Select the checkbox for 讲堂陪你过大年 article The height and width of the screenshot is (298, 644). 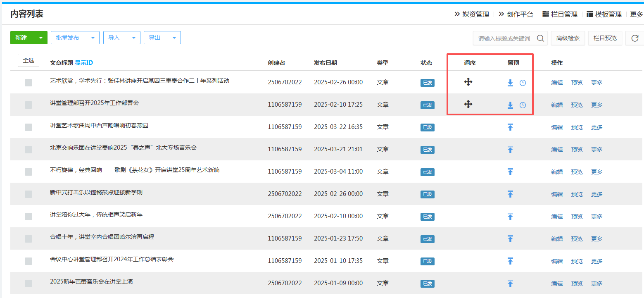click(x=29, y=217)
